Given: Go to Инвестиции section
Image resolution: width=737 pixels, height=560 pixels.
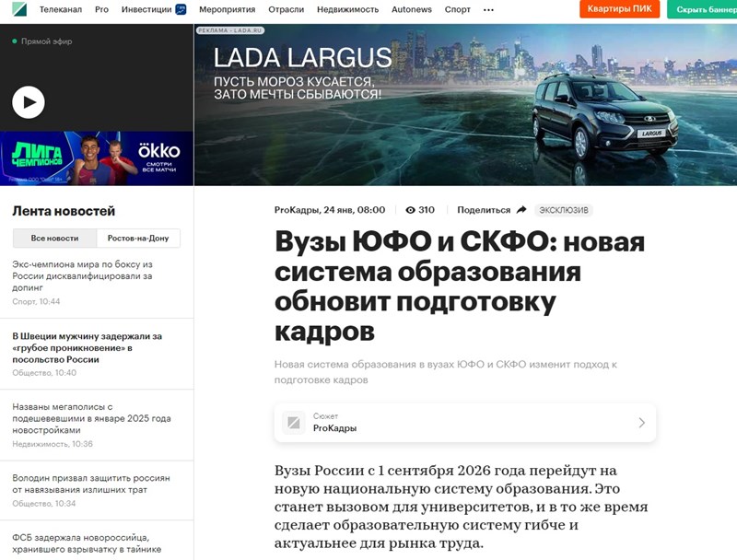Looking at the screenshot, I should coord(146,9).
